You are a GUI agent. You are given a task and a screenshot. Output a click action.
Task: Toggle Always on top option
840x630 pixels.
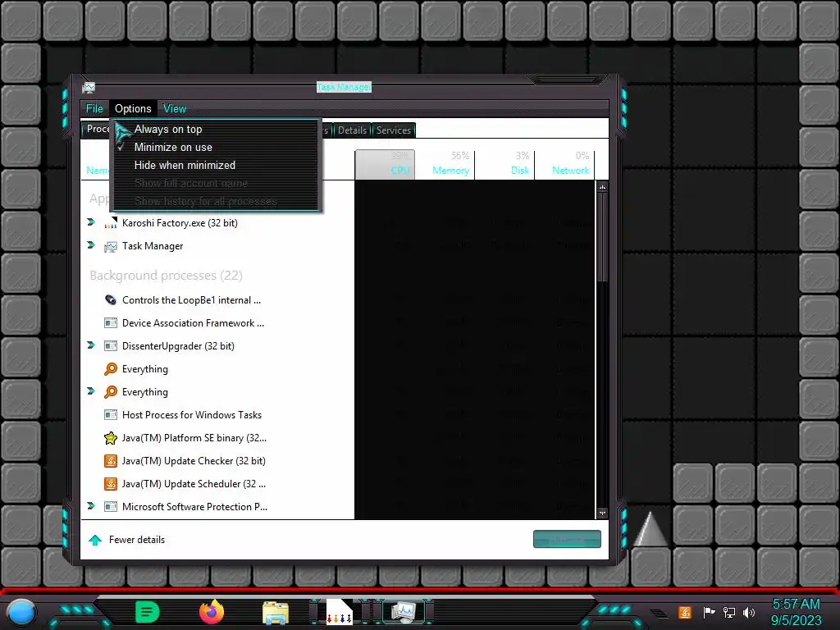pos(217,129)
